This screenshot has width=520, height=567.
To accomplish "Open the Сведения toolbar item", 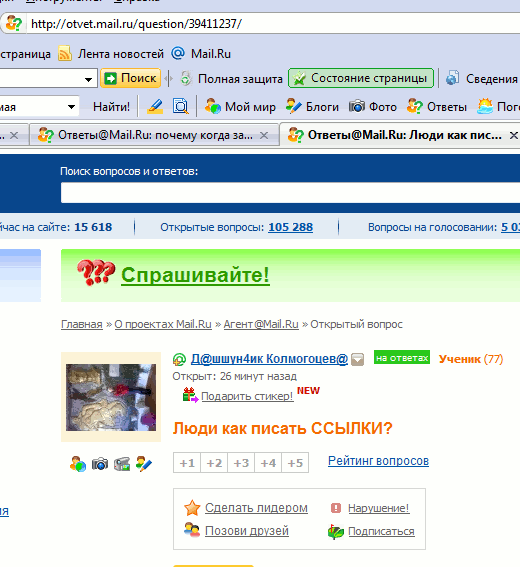I will tap(482, 78).
